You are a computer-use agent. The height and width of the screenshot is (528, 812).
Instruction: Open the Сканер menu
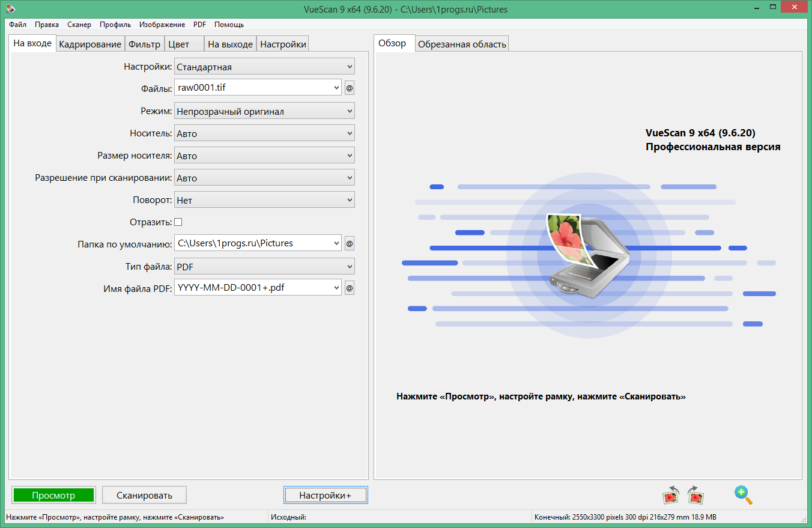tap(79, 25)
